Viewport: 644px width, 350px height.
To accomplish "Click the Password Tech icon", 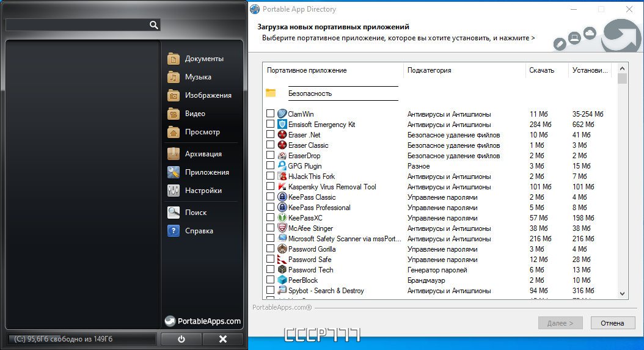I will click(282, 269).
